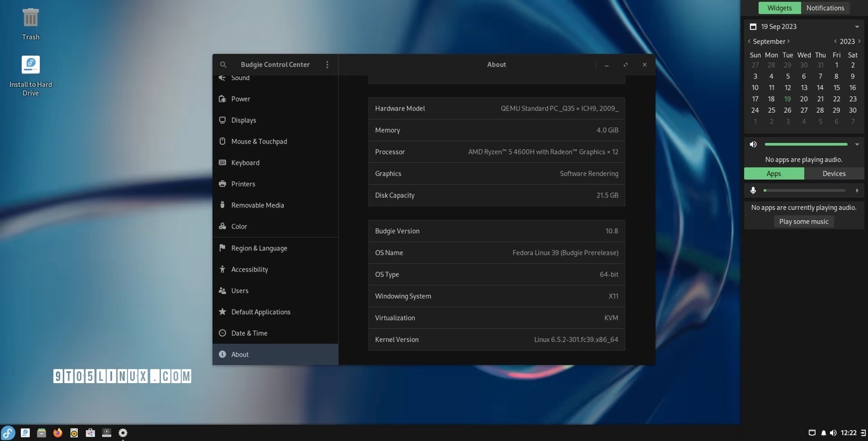Viewport: 868px width, 441px height.
Task: Go to next year after 2023
Action: (x=860, y=42)
